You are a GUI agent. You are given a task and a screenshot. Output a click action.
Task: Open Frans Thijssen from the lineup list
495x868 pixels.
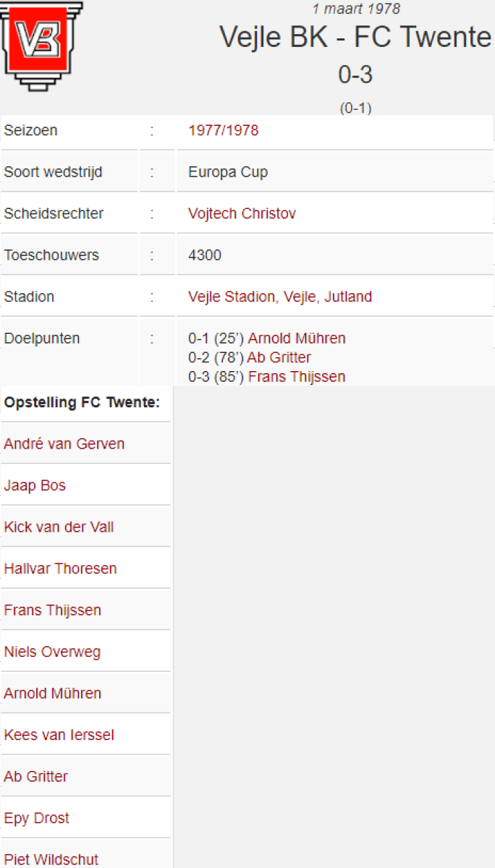click(x=52, y=610)
